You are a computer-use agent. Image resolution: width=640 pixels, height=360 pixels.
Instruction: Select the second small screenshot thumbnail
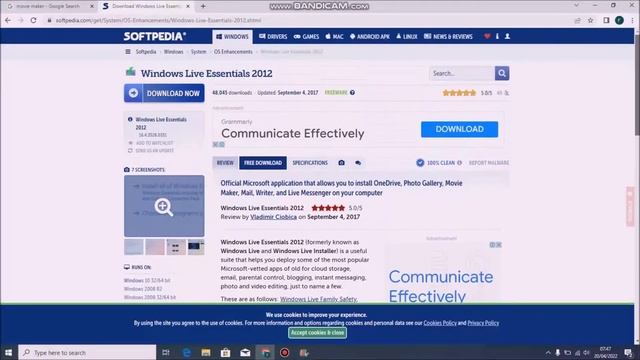[155, 247]
